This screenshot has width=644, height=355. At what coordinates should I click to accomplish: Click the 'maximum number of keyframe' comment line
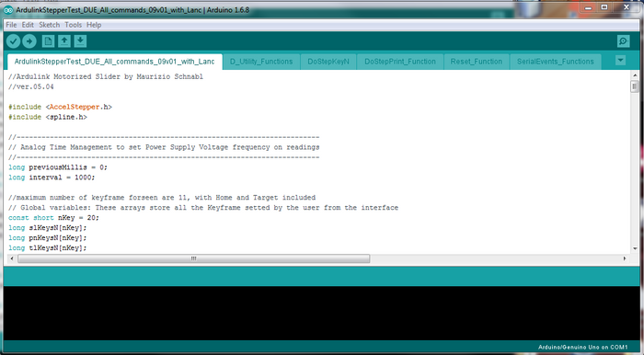point(162,198)
